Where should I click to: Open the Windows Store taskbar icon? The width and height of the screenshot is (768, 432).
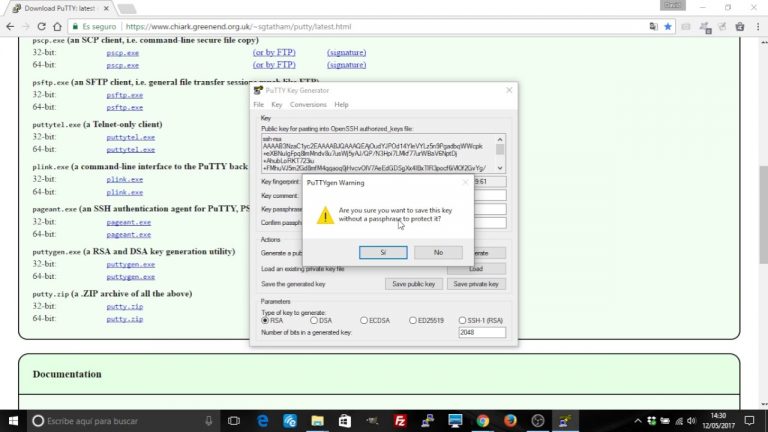coord(345,421)
